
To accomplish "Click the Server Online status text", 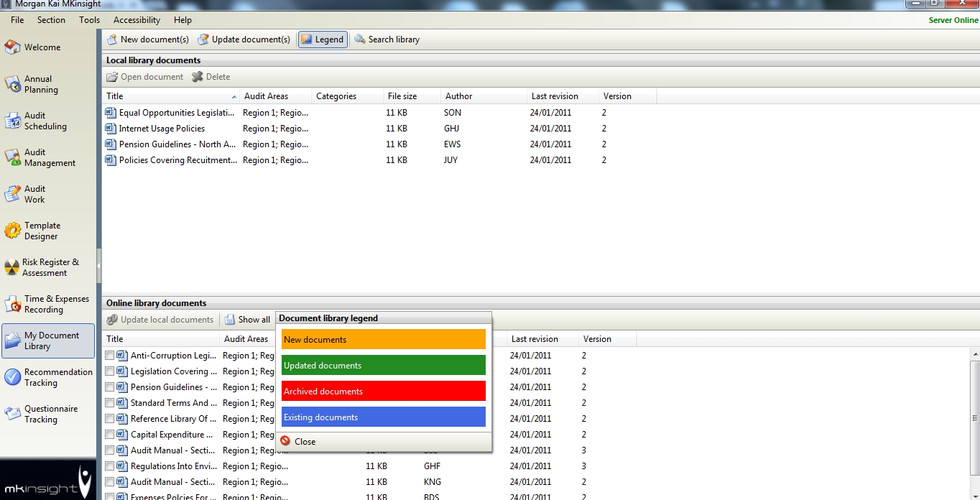I will 953,20.
